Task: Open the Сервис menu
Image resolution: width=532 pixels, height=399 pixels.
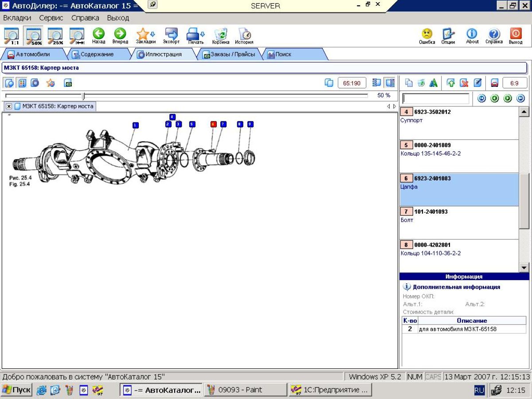Action: coord(51,18)
